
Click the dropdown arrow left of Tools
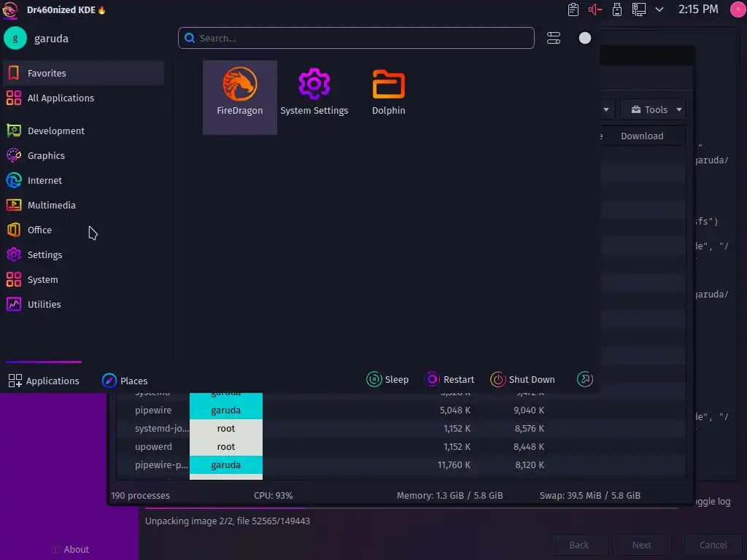pos(606,109)
